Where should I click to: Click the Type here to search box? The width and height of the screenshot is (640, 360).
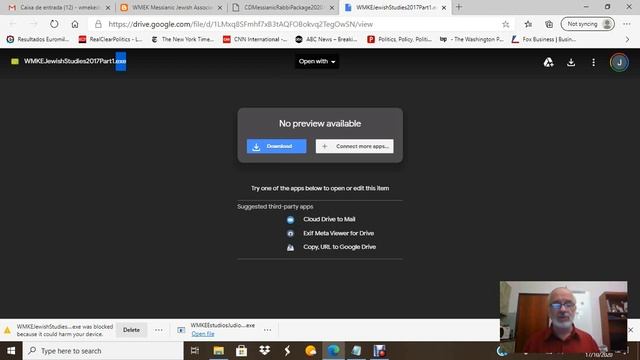[103, 351]
